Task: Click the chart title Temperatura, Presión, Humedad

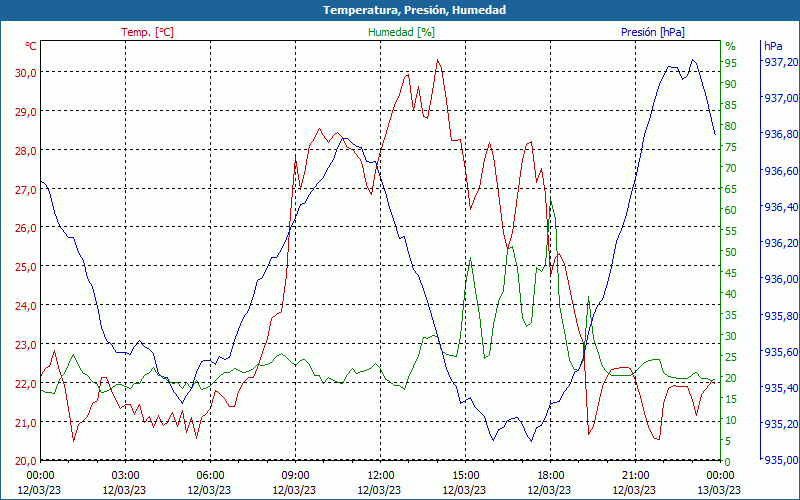Action: tap(414, 10)
